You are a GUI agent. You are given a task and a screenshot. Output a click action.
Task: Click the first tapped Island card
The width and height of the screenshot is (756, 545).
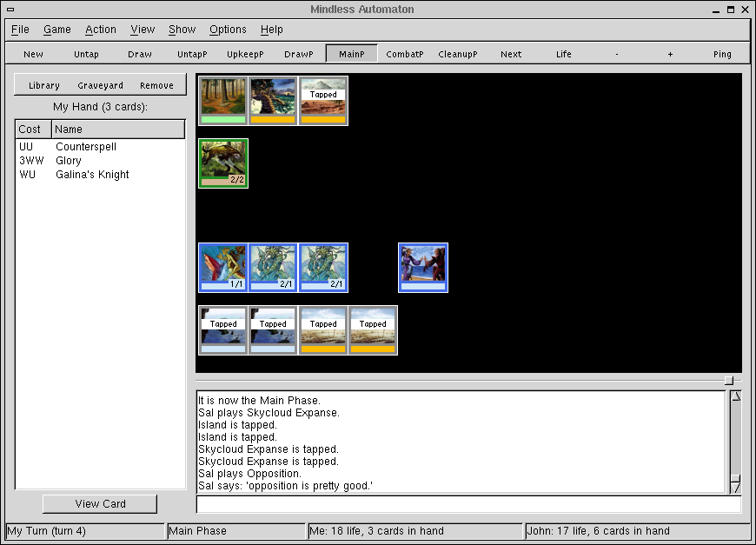pyautogui.click(x=223, y=329)
